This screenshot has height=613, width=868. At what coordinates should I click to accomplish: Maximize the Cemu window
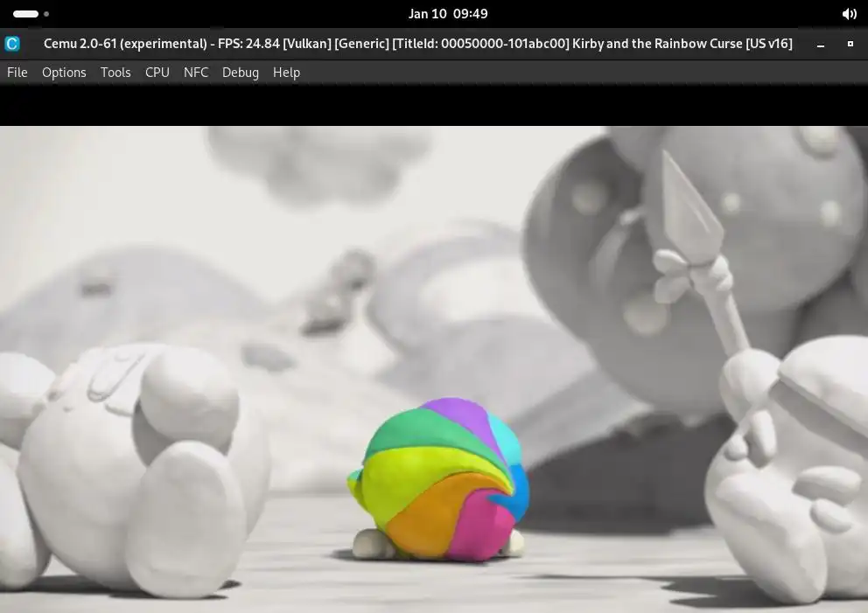click(x=850, y=44)
